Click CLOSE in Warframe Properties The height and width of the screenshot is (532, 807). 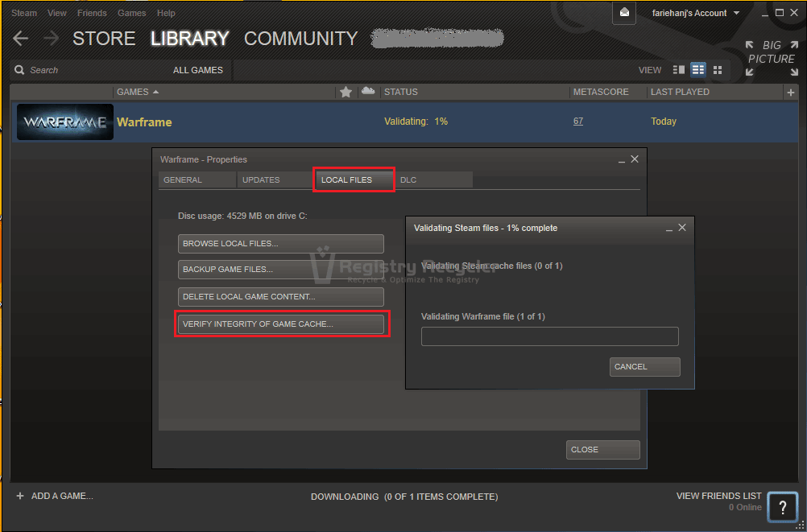pyautogui.click(x=602, y=450)
